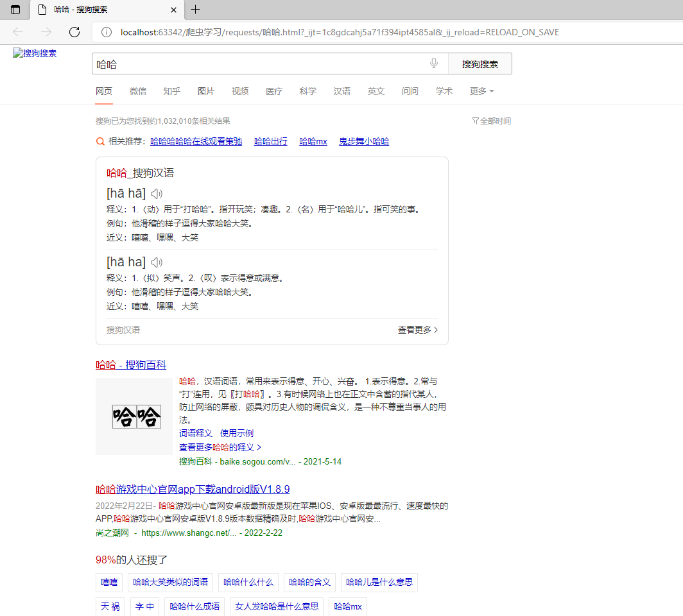683x616 pixels.
Task: Play pronunciation for [hā hā]
Action: [157, 194]
